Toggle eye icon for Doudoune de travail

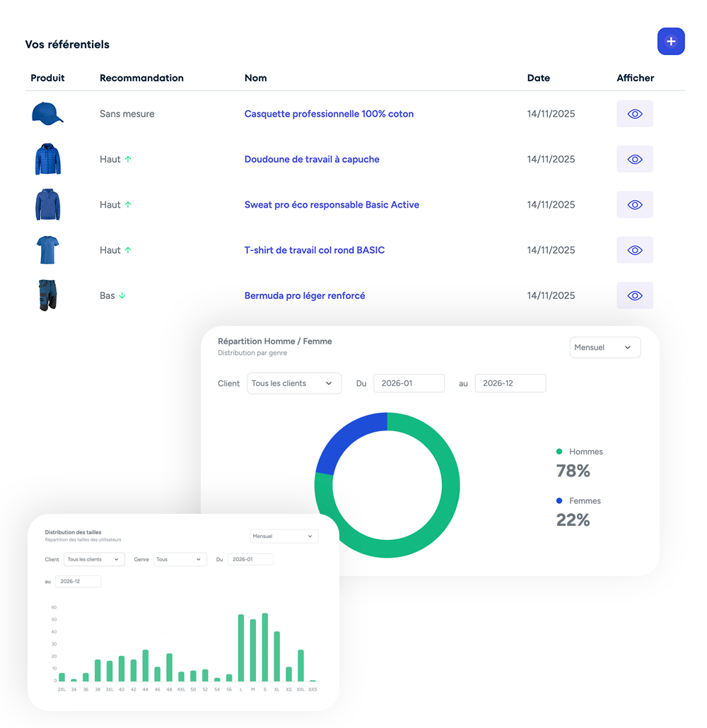point(634,159)
